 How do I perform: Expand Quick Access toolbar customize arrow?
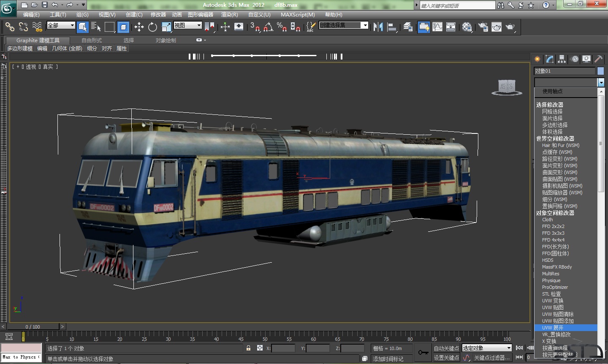(83, 5)
